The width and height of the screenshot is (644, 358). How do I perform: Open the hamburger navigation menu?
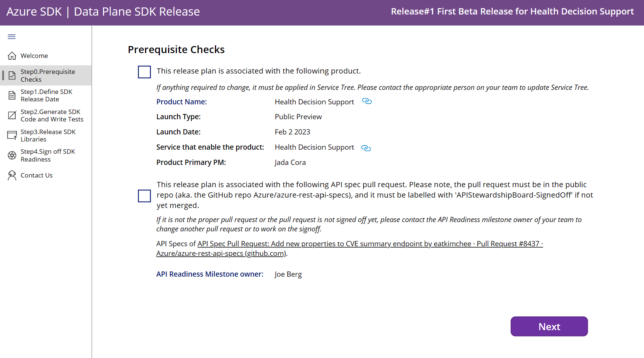point(11,36)
